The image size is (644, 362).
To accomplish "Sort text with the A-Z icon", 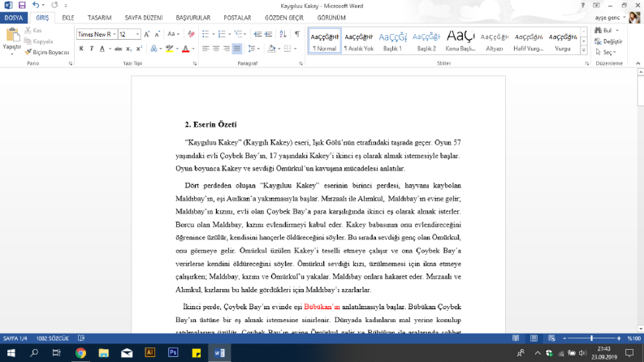I will tap(283, 34).
